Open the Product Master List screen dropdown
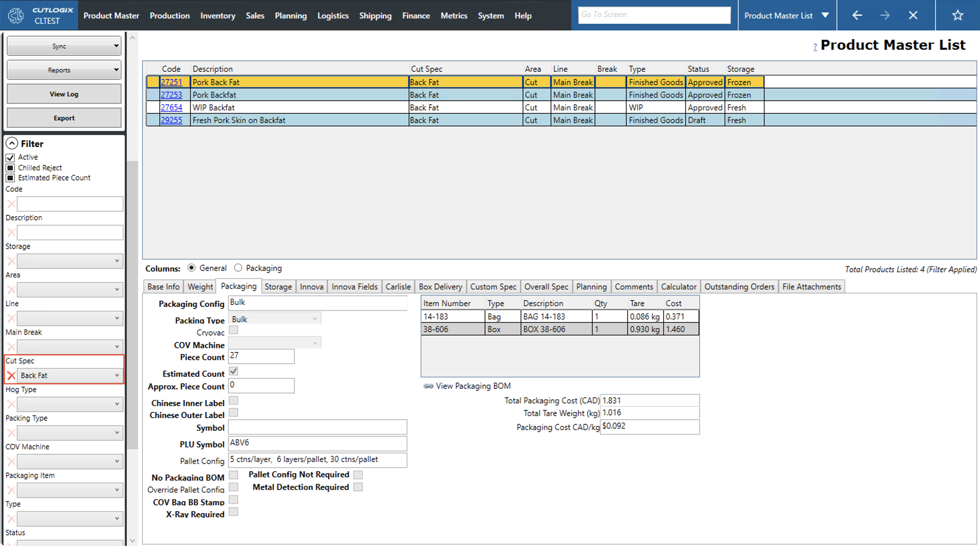Image resolution: width=980 pixels, height=547 pixels. click(x=825, y=16)
